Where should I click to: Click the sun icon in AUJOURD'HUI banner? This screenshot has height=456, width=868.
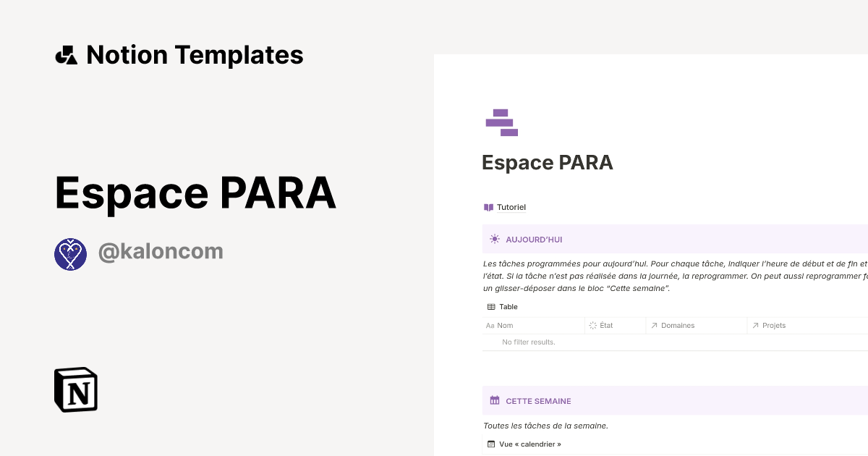495,239
